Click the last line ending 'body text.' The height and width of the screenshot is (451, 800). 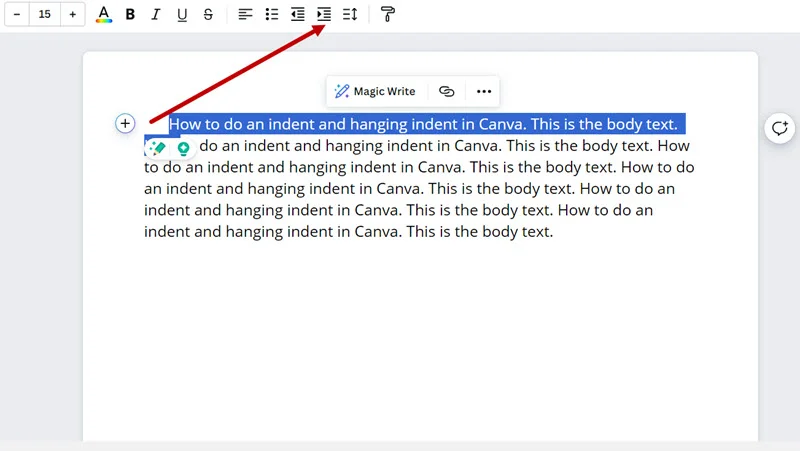[x=348, y=232]
